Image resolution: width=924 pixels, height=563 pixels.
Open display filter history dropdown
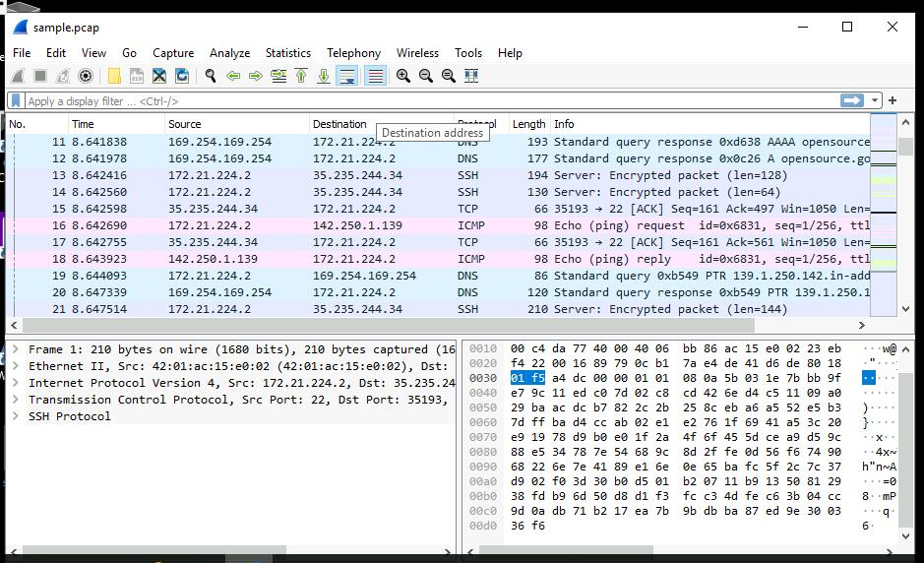875,100
